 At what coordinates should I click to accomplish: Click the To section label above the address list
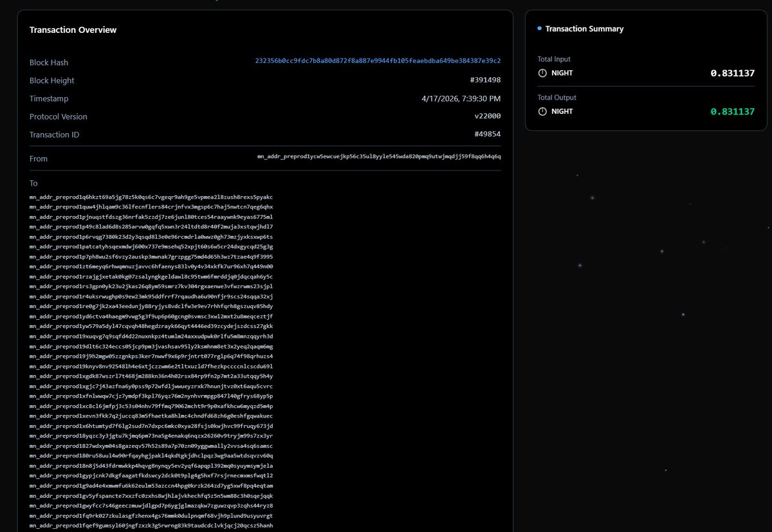(x=33, y=183)
